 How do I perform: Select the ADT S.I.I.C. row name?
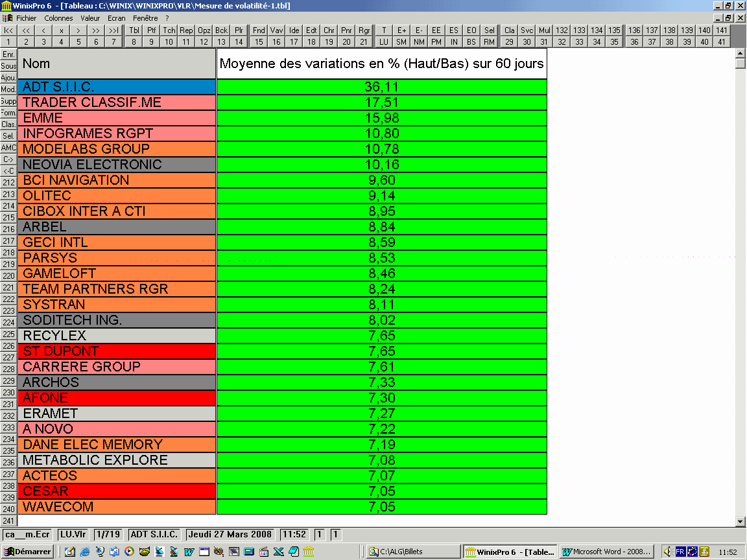tap(117, 87)
